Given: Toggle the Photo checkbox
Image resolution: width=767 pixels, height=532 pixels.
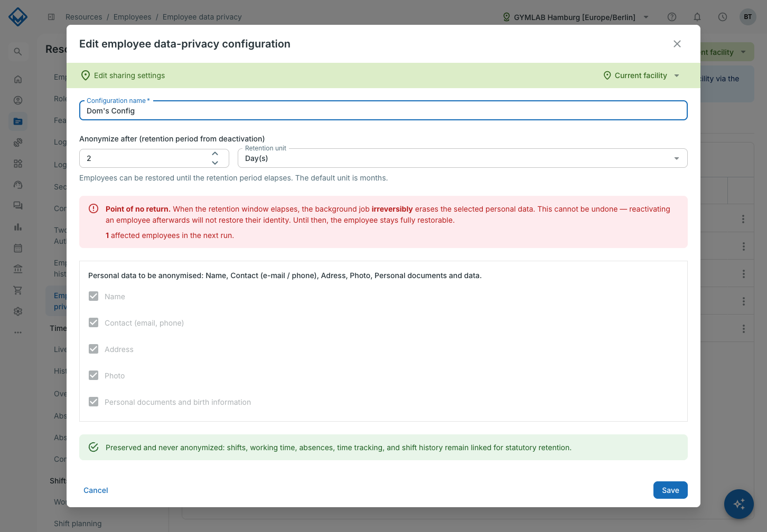Looking at the screenshot, I should coord(93,375).
